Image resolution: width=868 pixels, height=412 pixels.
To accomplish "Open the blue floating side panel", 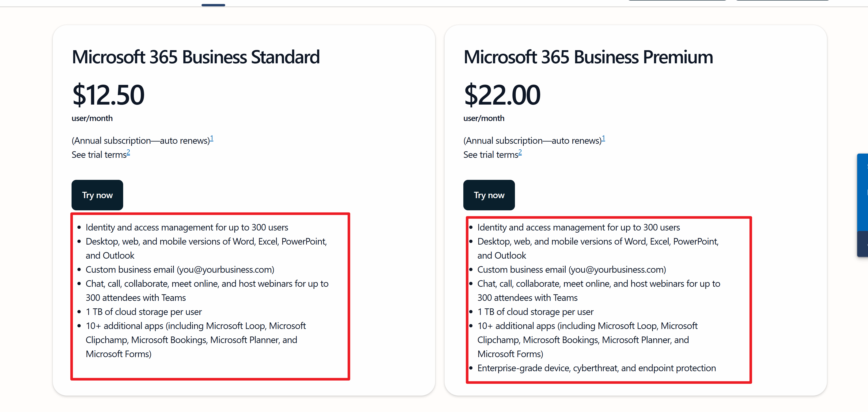I will click(x=863, y=192).
